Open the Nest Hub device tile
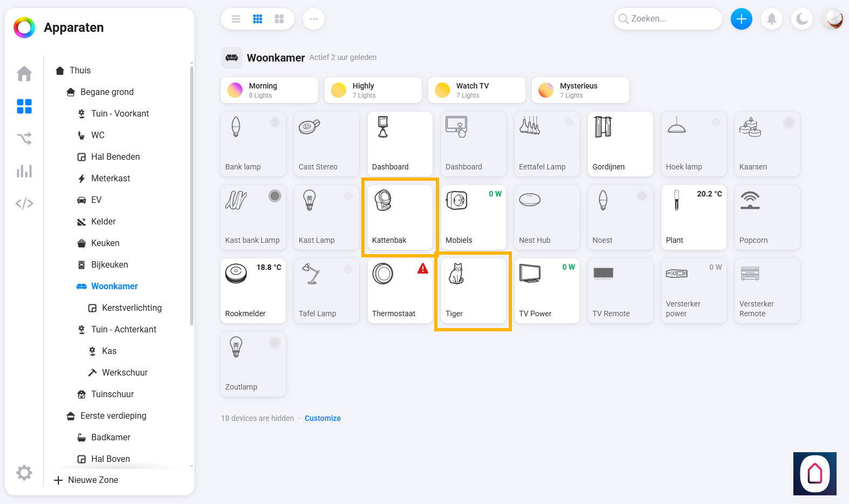Viewport: 849px width, 504px height. [547, 217]
